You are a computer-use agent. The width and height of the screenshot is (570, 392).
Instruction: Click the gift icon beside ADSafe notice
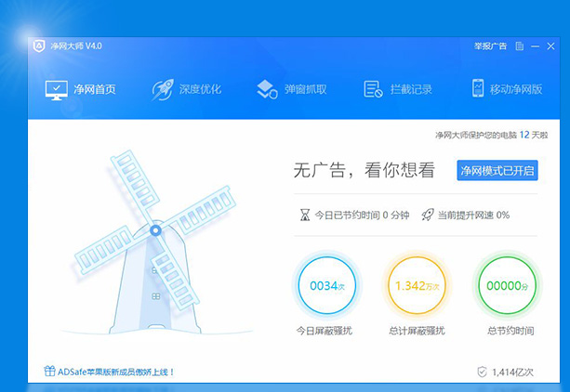tap(49, 371)
